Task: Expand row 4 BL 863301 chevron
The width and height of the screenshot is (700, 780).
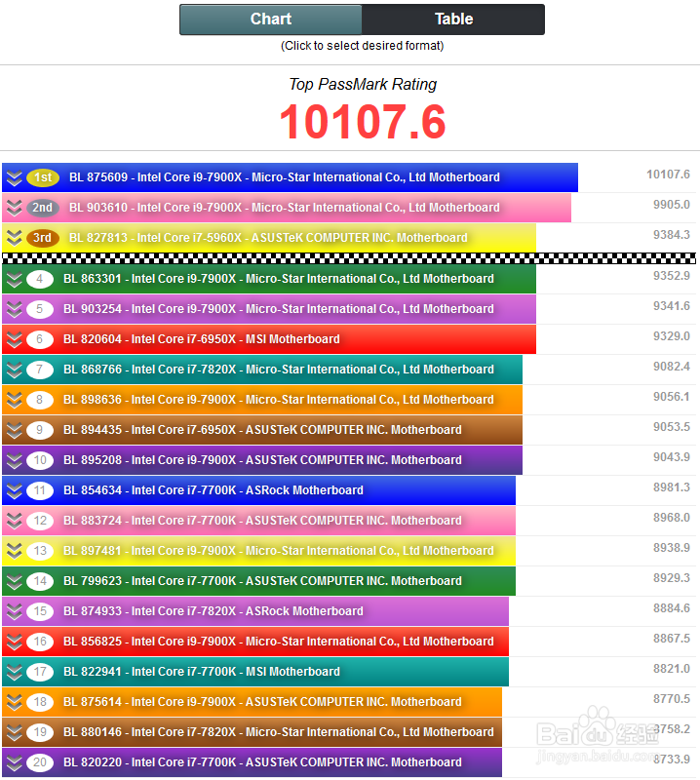Action: coord(15,279)
